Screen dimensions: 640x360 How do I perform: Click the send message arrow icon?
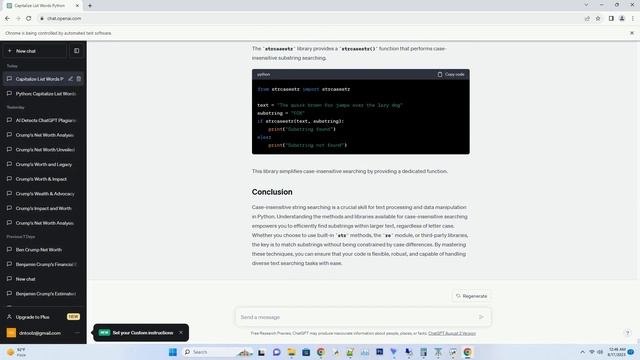(481, 317)
